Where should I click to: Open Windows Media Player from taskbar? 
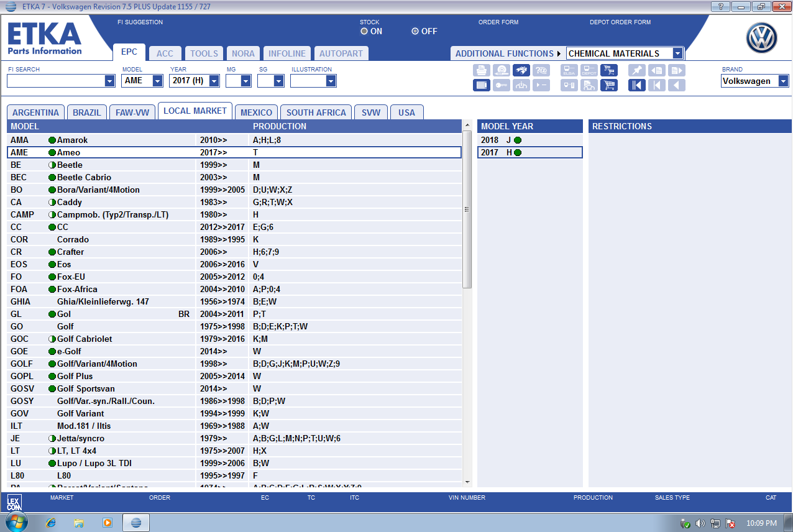click(107, 523)
